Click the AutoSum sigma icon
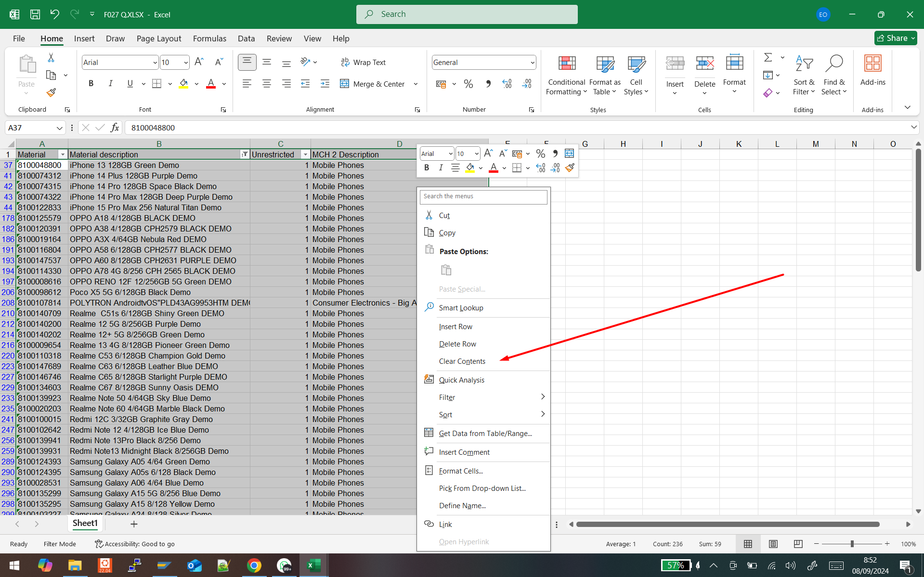Image resolution: width=924 pixels, height=577 pixels. 768,58
